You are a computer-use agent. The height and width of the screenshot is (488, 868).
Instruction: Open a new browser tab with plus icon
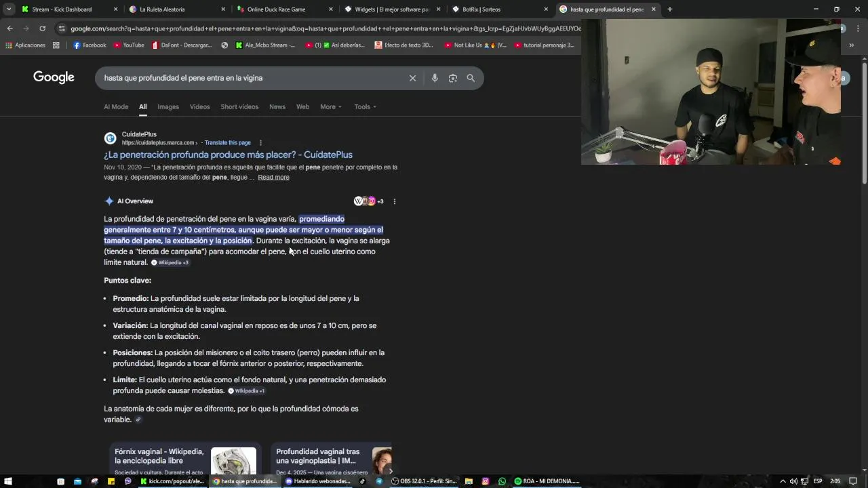670,9
